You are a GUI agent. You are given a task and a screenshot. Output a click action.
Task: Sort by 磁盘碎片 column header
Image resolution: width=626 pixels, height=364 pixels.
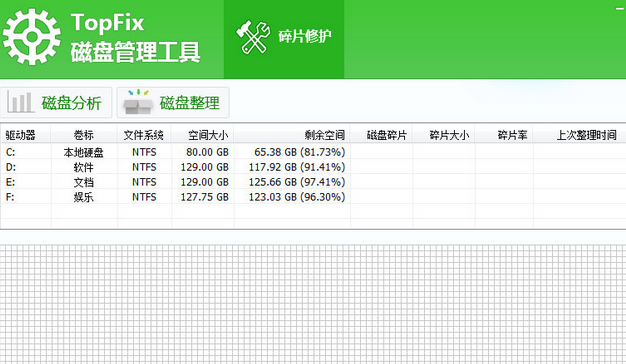click(x=381, y=135)
